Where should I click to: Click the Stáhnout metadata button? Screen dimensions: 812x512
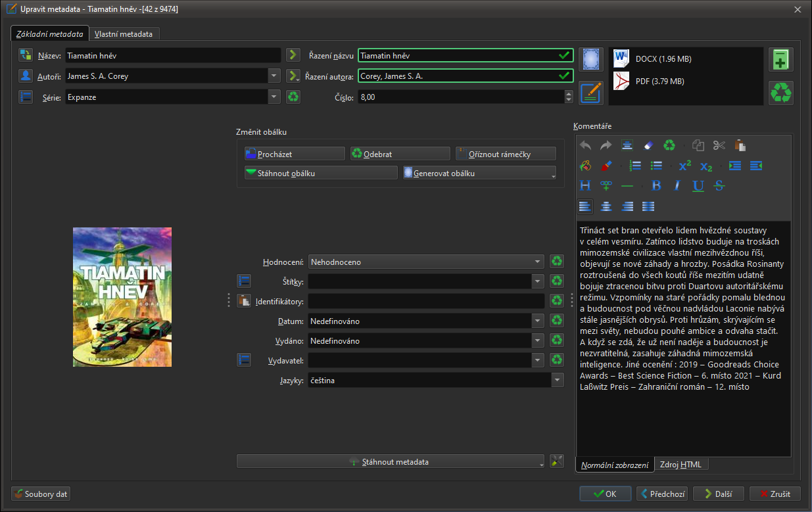(391, 461)
